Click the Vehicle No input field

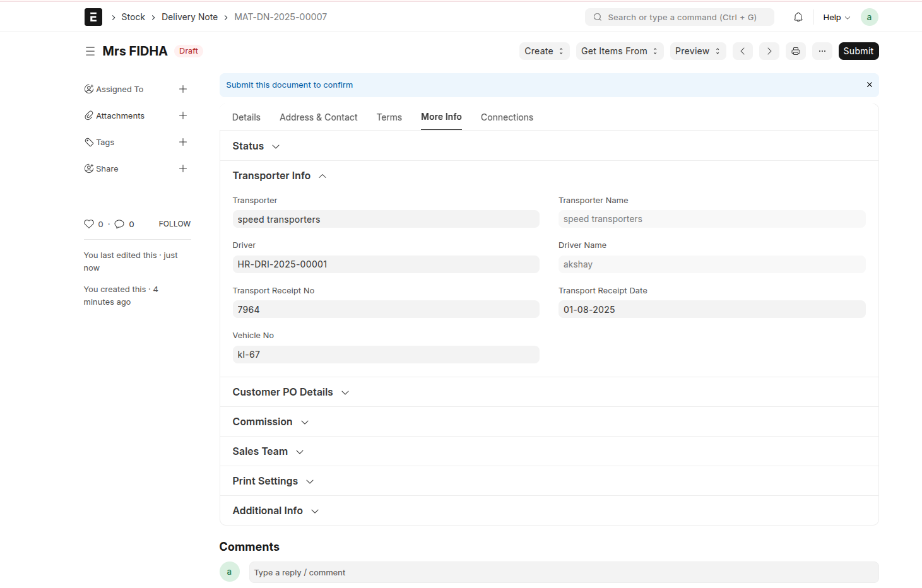[x=385, y=355]
